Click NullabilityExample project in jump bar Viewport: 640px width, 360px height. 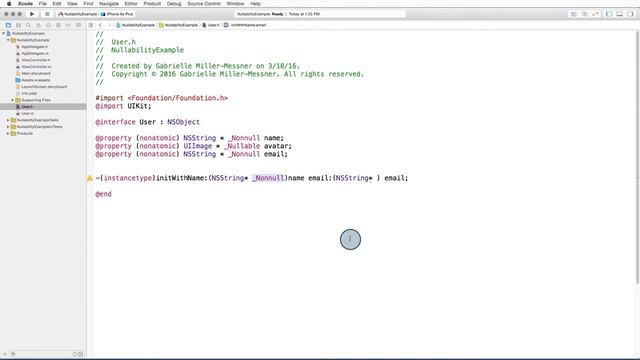point(135,25)
